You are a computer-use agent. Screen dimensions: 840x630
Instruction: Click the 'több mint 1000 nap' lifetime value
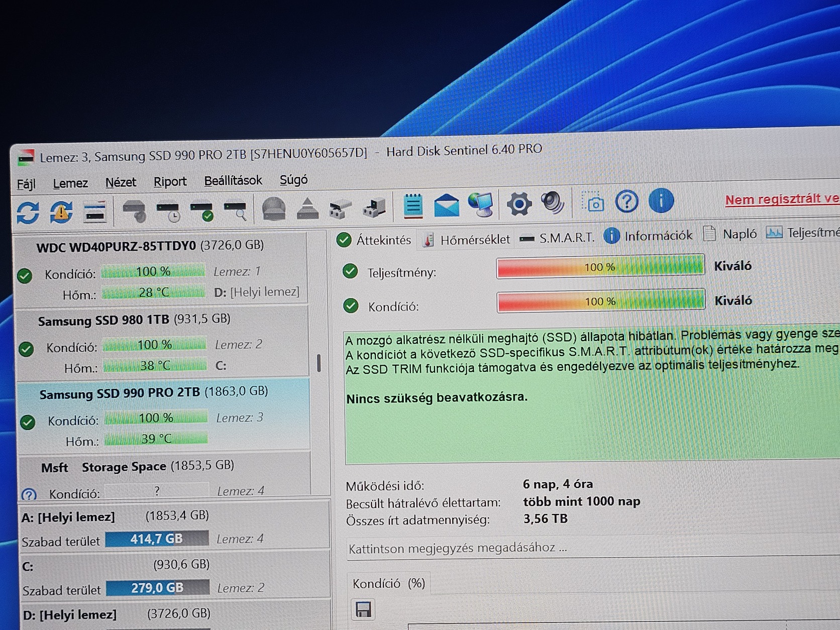pos(582,501)
